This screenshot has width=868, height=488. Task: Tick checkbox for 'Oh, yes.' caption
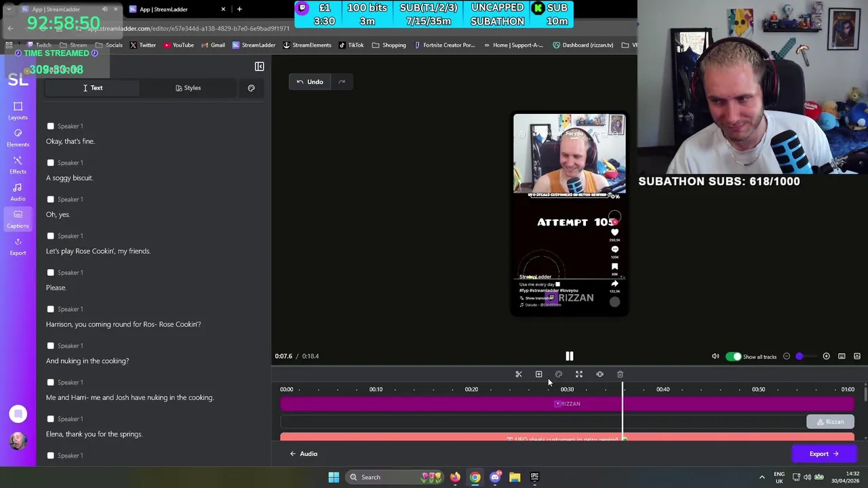click(x=50, y=199)
